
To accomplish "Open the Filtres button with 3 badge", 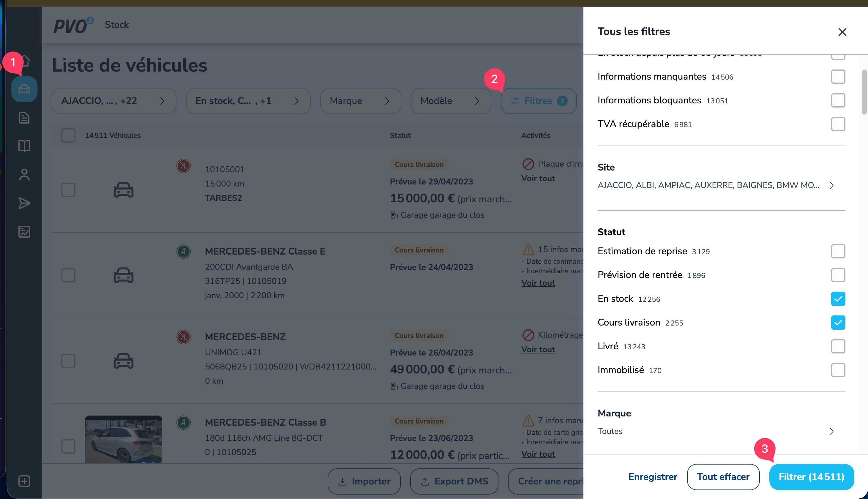I will click(538, 101).
